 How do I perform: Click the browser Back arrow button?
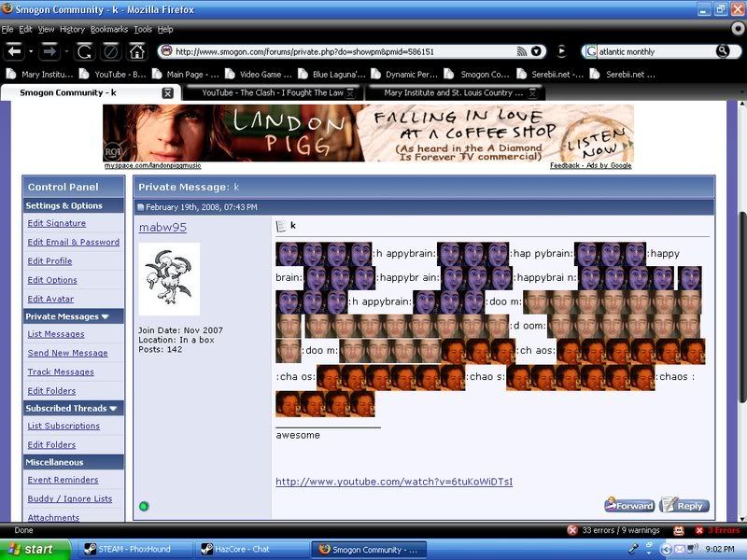point(15,51)
